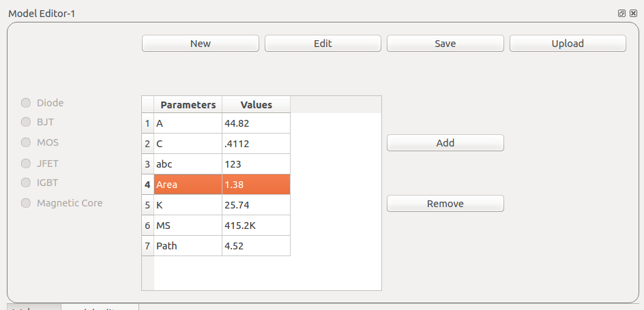The height and width of the screenshot is (310, 644).
Task: Click the float panel icon at top right
Action: (621, 13)
